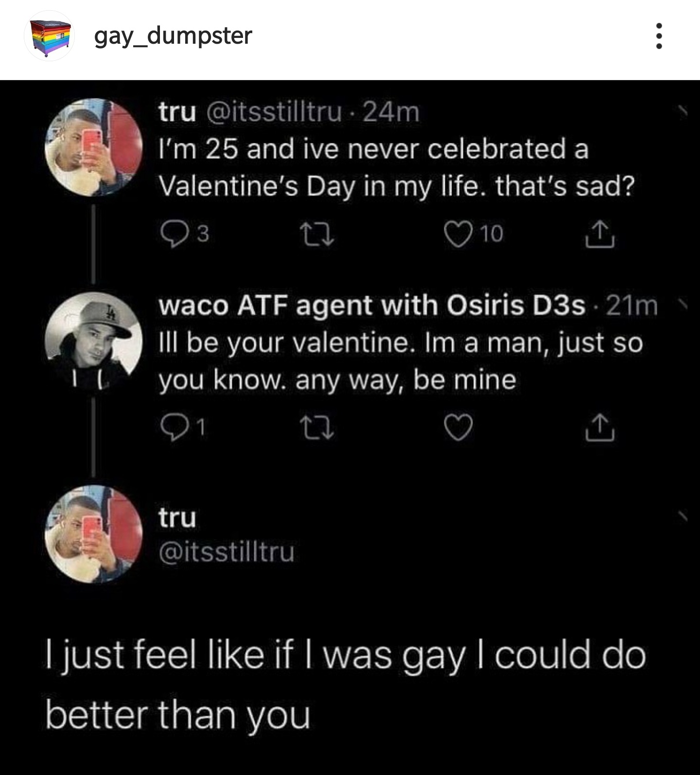
Task: Click the @itsstilltru handle under bottom tweet
Action: tap(227, 552)
